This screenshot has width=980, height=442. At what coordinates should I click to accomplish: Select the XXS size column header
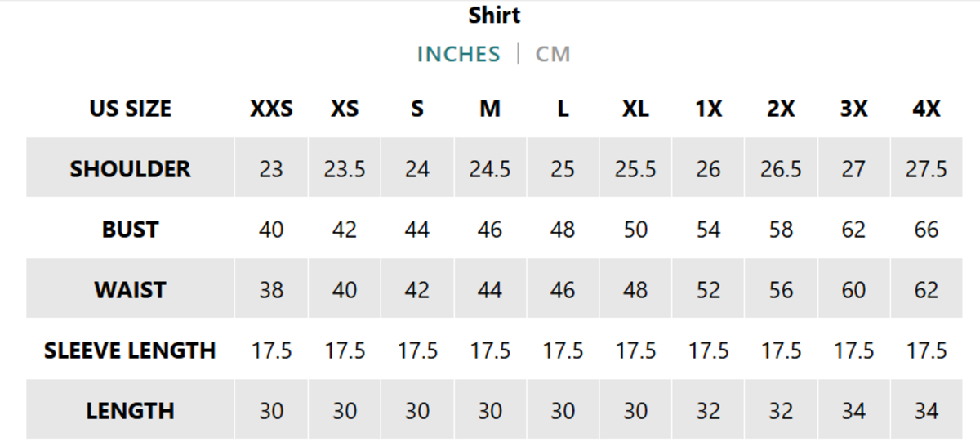click(x=271, y=109)
